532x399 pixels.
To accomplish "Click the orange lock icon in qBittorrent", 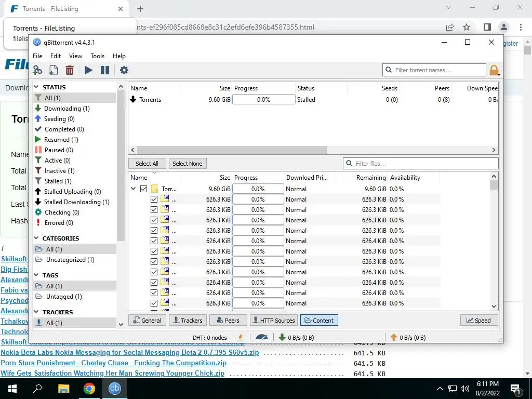I will (494, 70).
